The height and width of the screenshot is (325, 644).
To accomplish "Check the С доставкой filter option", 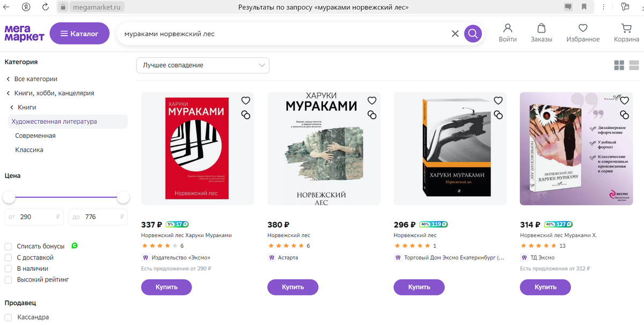I will (8, 257).
